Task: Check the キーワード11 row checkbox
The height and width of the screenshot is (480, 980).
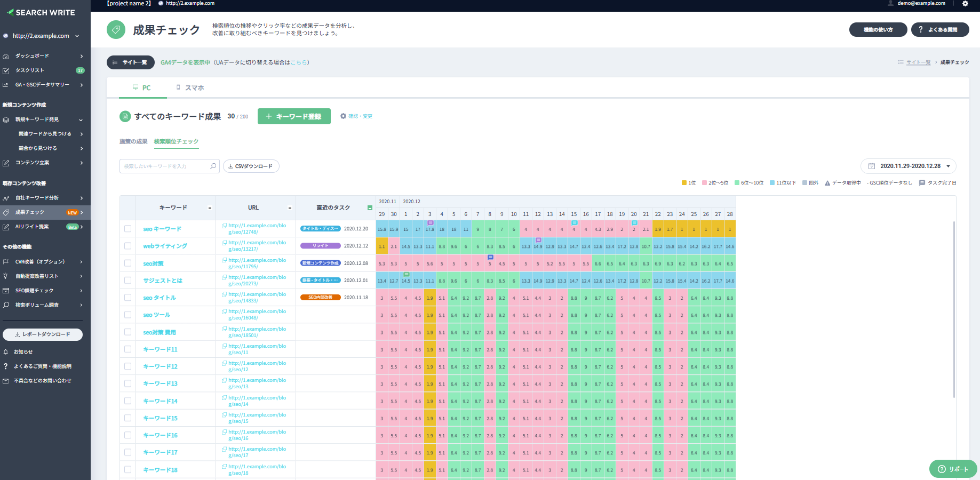Action: click(x=128, y=349)
